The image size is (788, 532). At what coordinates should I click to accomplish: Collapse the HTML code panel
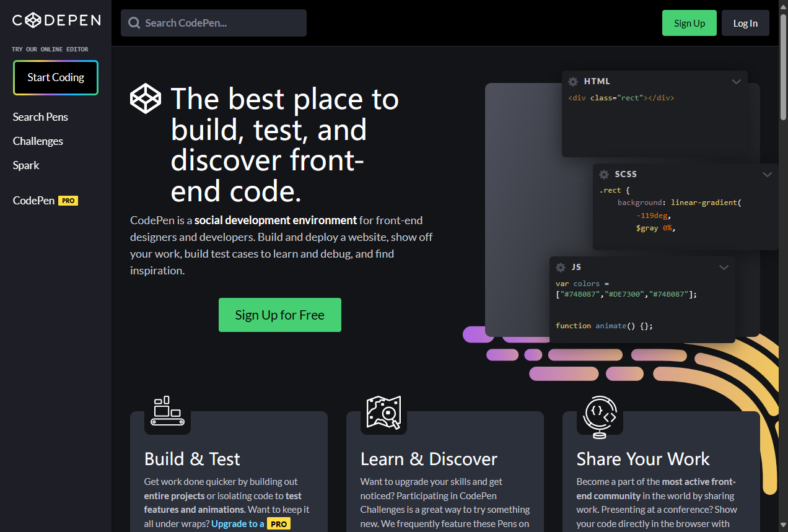click(x=737, y=81)
